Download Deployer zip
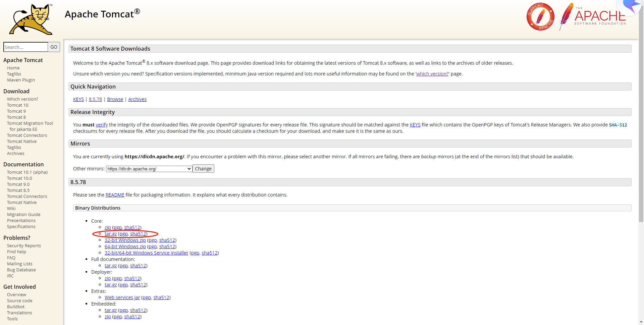The height and width of the screenshot is (325, 644). tap(108, 278)
